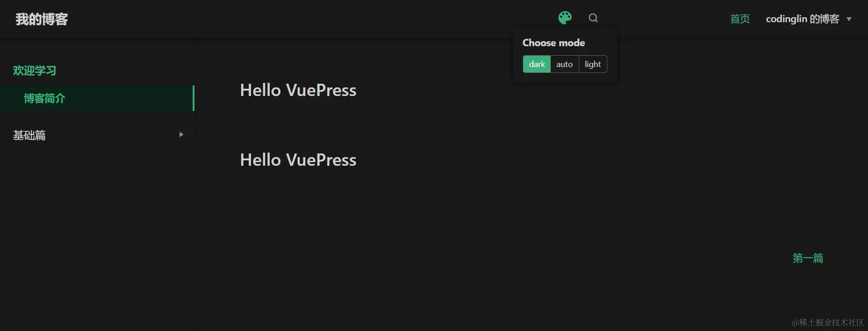Screen dimensions: 868x331
Task: Open the color mode palette icon
Action: (565, 18)
